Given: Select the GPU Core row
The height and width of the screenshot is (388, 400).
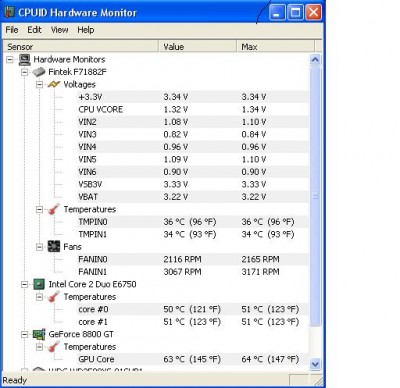Looking at the screenshot, I should 193,359.
